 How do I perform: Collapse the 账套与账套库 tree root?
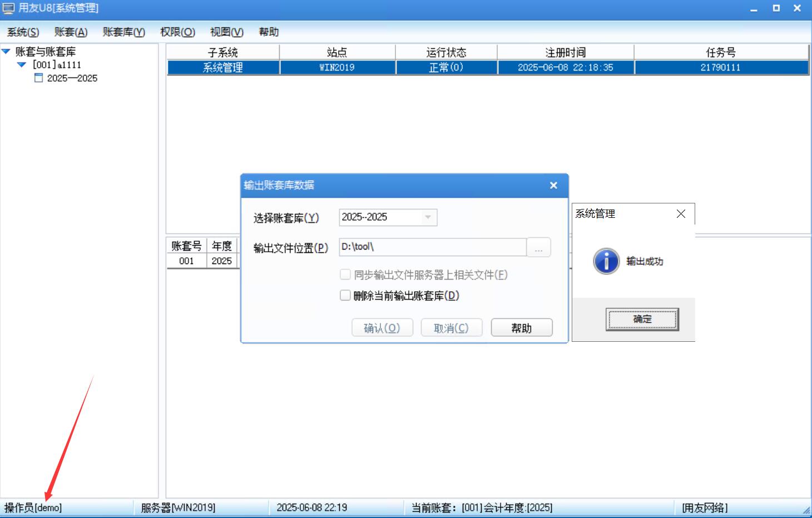point(6,52)
